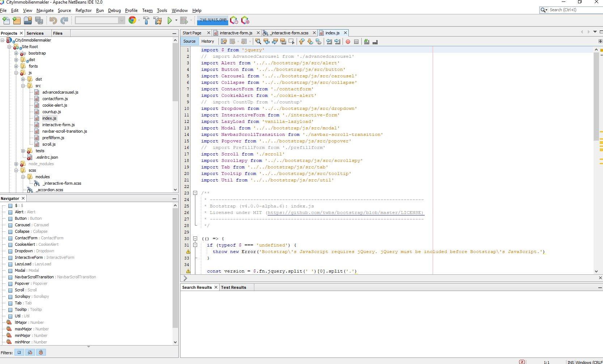Click the Undo arrow in toolbar
Viewport: 603px width, 364px height.
click(x=53, y=21)
